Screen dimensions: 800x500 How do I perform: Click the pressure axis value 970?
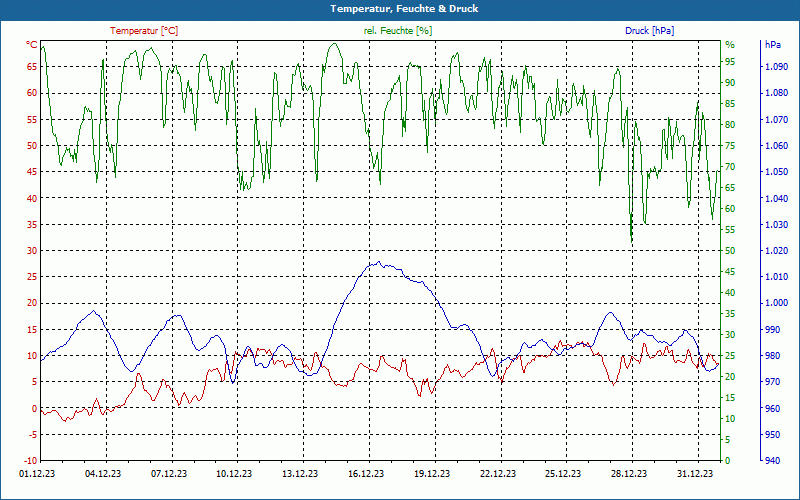tap(772, 382)
